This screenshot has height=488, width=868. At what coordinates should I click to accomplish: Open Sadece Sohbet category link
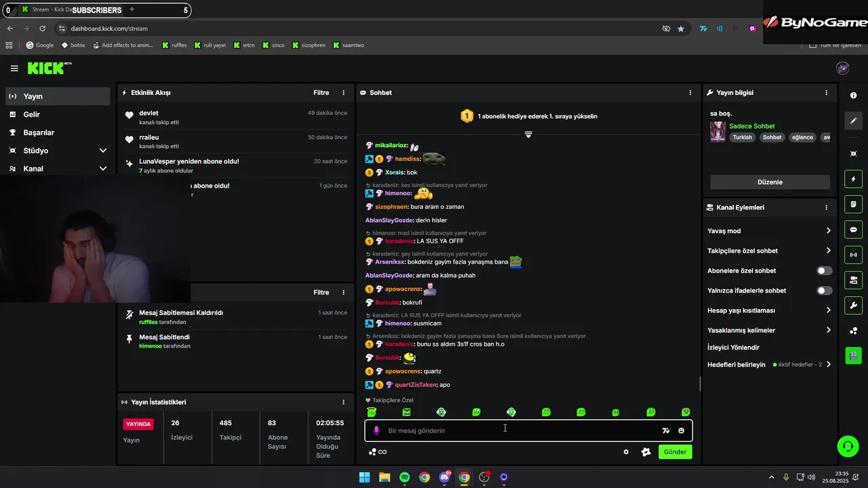pyautogui.click(x=752, y=126)
